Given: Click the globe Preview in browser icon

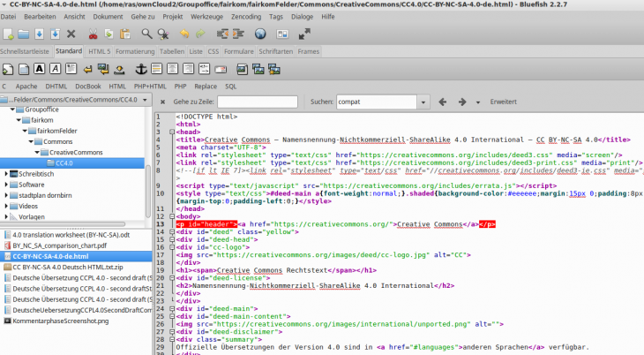Looking at the screenshot, I should (x=260, y=34).
